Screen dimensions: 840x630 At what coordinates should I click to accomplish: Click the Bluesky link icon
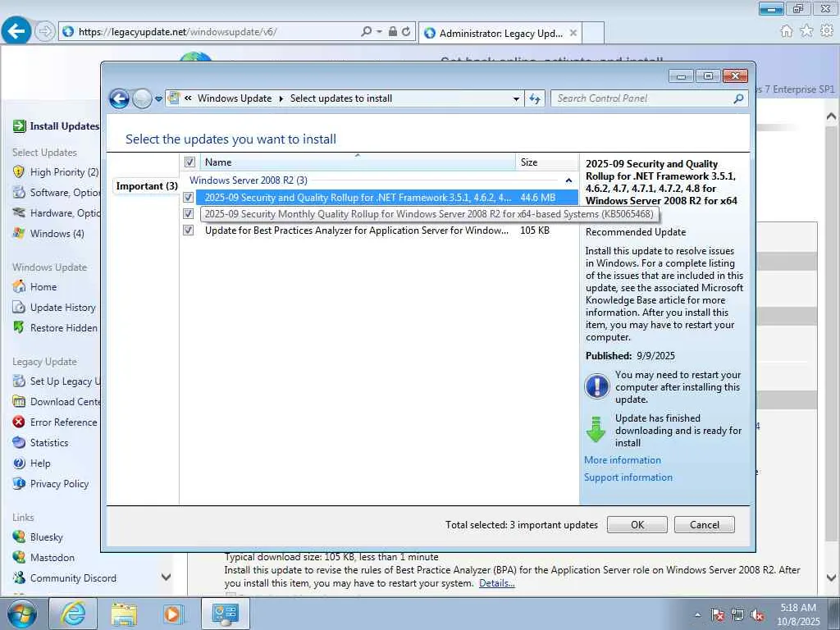[19, 536]
